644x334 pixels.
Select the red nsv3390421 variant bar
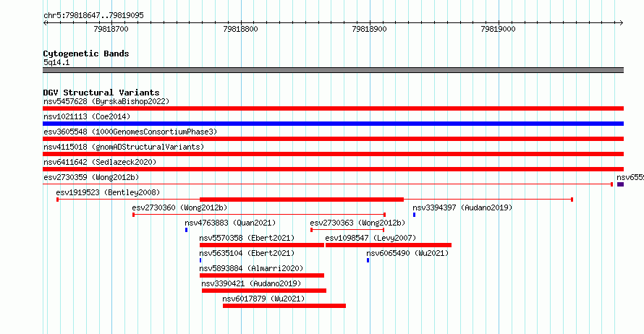(x=264, y=291)
